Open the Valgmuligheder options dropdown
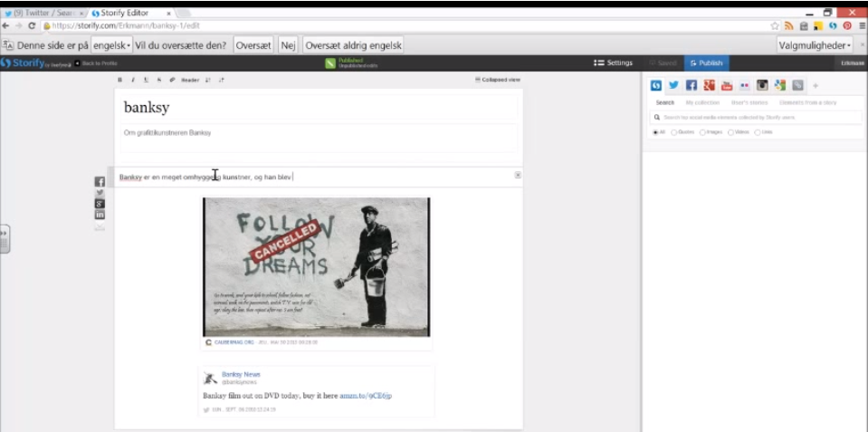 click(815, 45)
